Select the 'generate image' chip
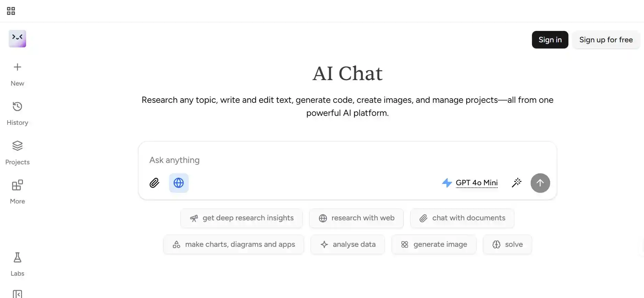 (434, 245)
